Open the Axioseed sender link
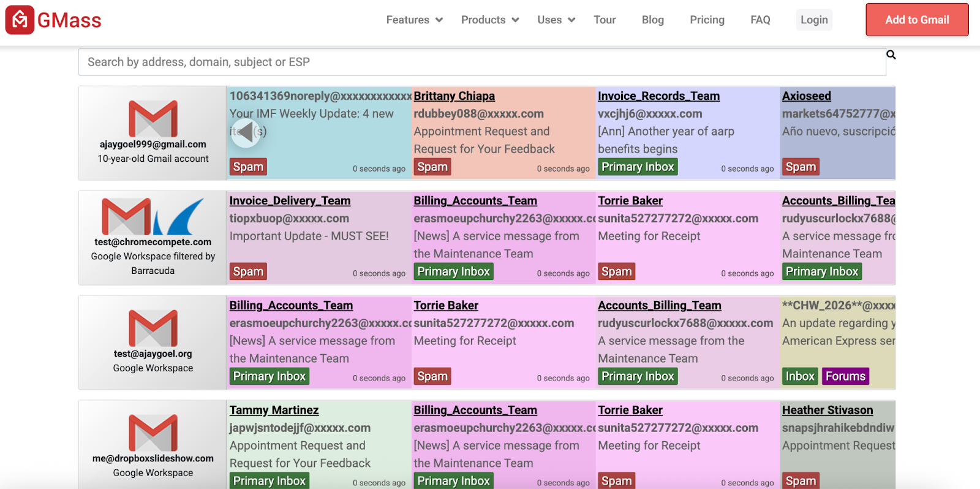Screen dimensions: 980x489 click(806, 96)
